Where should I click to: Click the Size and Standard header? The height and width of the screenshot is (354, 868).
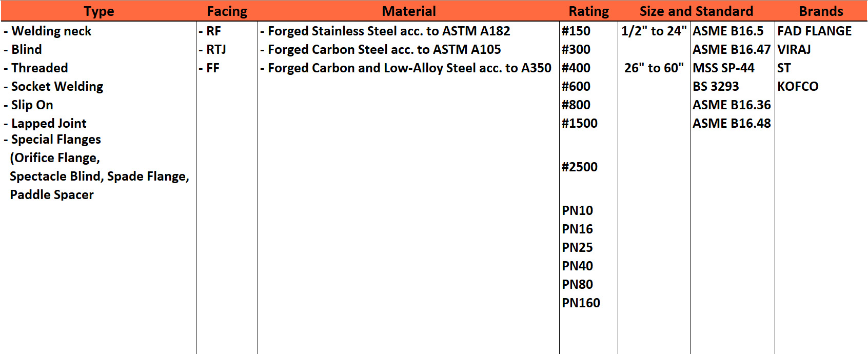696,11
